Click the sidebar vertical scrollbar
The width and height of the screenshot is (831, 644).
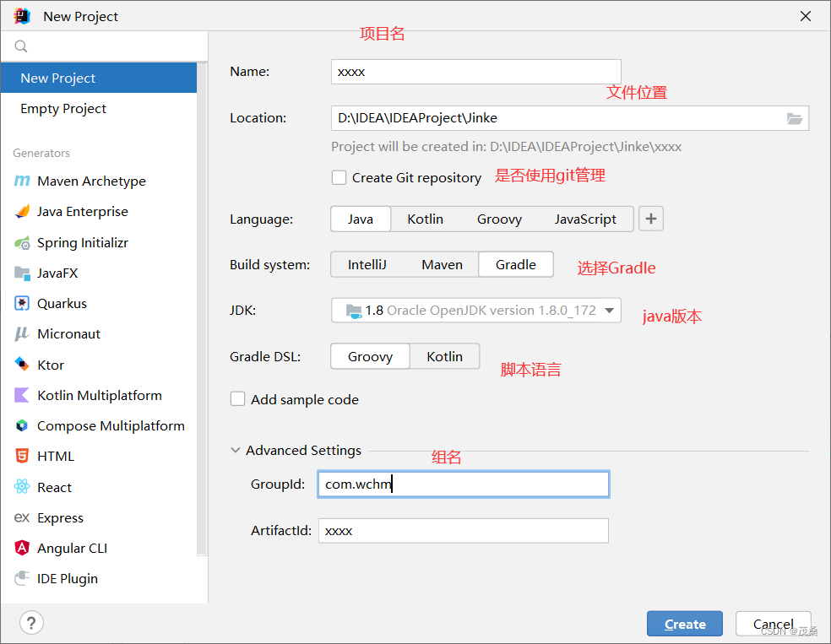pos(202,309)
